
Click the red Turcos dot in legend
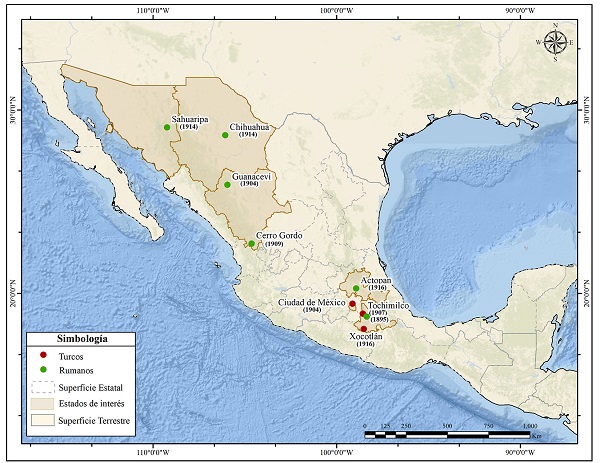click(41, 355)
